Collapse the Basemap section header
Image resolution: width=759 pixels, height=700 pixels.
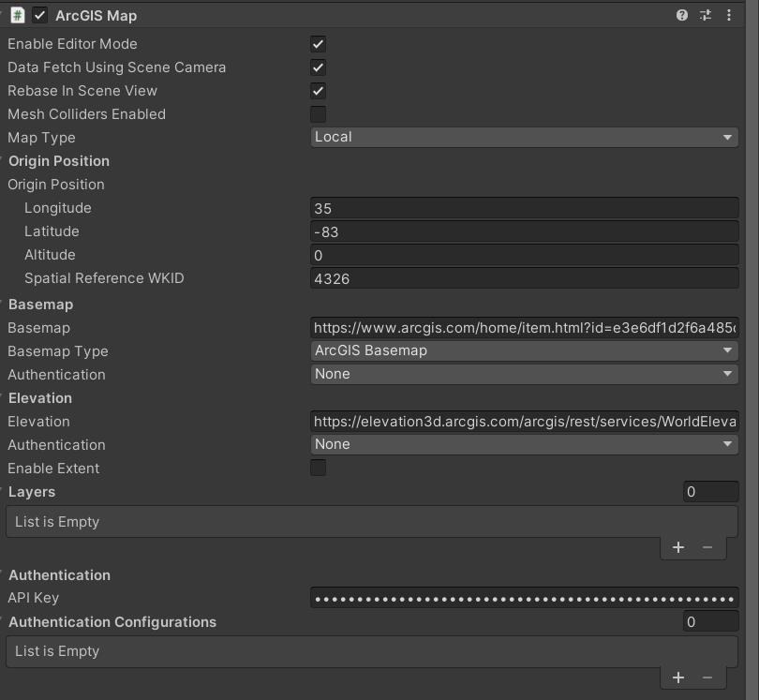[x=40, y=305]
